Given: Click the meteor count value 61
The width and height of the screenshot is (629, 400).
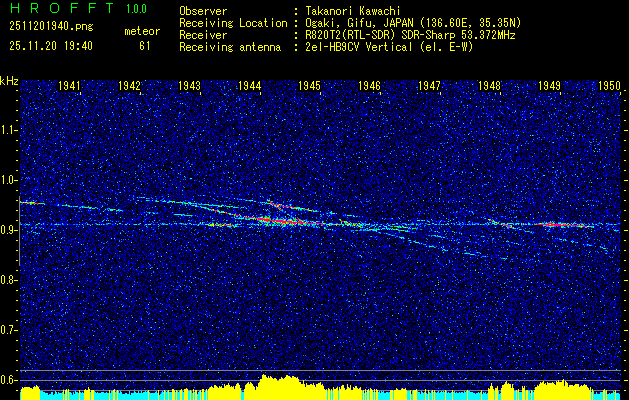Looking at the screenshot, I should click(144, 46).
